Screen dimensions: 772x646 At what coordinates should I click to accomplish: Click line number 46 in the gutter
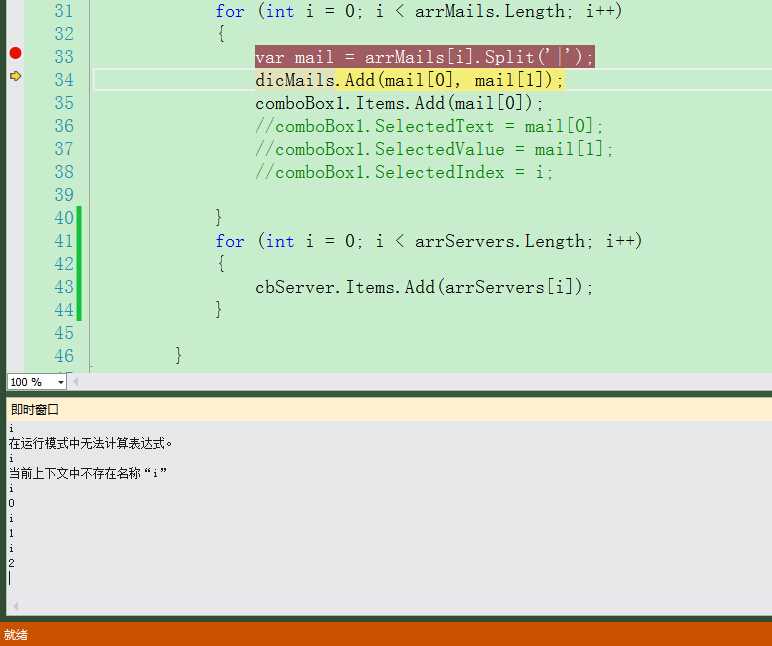(x=64, y=355)
